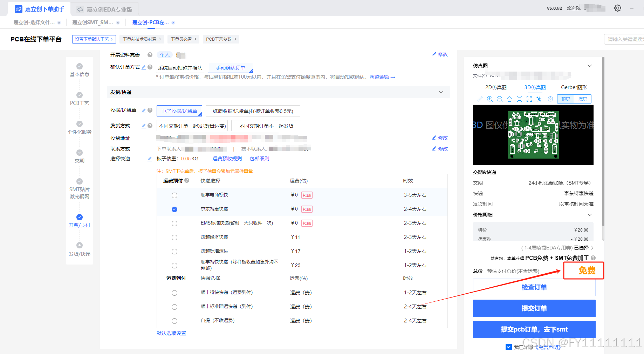Open 设置下单默认工艺 dropdown
Image resolution: width=644 pixels, height=354 pixels.
tap(94, 39)
